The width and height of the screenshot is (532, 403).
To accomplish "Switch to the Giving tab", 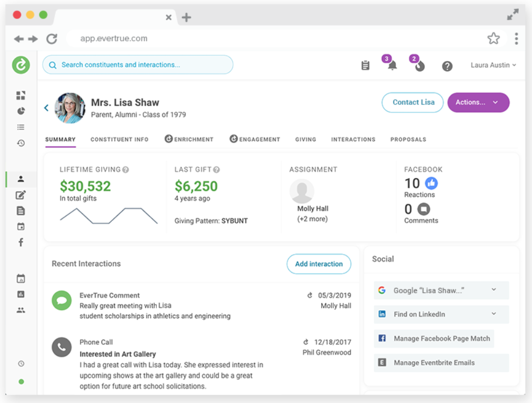I will (x=305, y=139).
